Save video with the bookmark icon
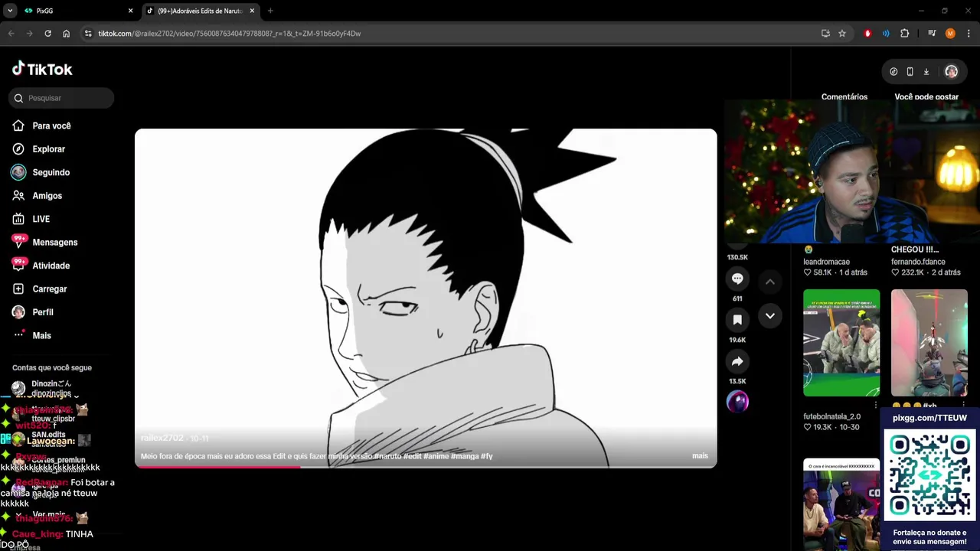This screenshot has width=980, height=551. [737, 320]
